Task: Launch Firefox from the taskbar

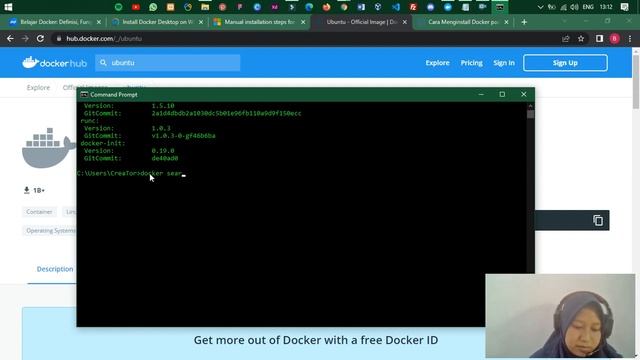Action: [326, 7]
